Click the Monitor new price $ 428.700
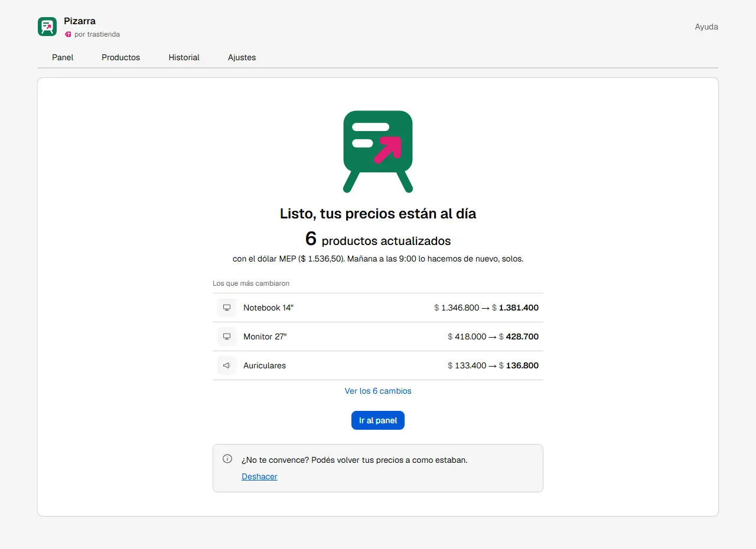This screenshot has height=549, width=756. point(519,336)
